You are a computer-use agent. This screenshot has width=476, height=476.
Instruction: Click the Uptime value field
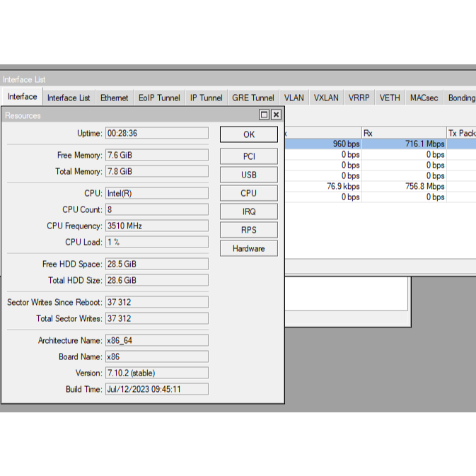156,133
